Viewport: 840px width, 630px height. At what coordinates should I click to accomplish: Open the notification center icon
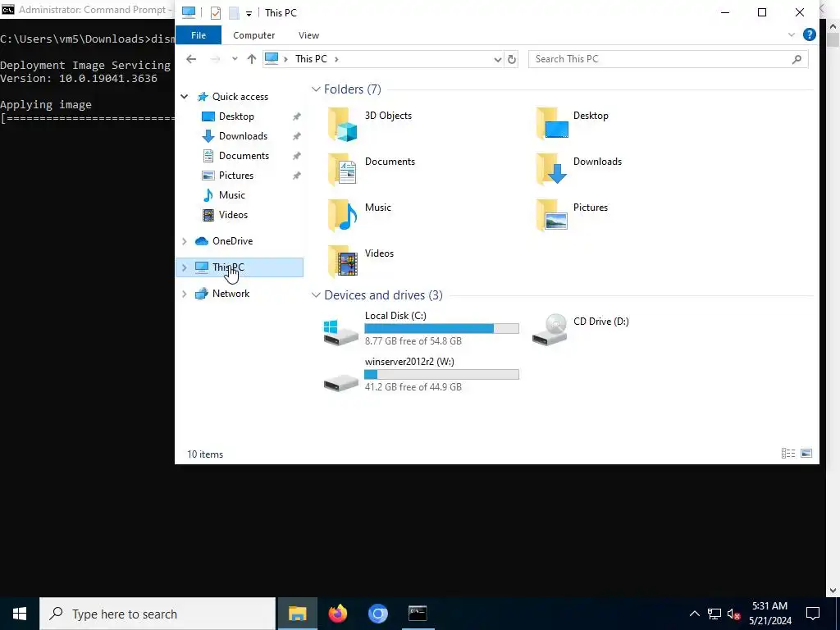[813, 614]
